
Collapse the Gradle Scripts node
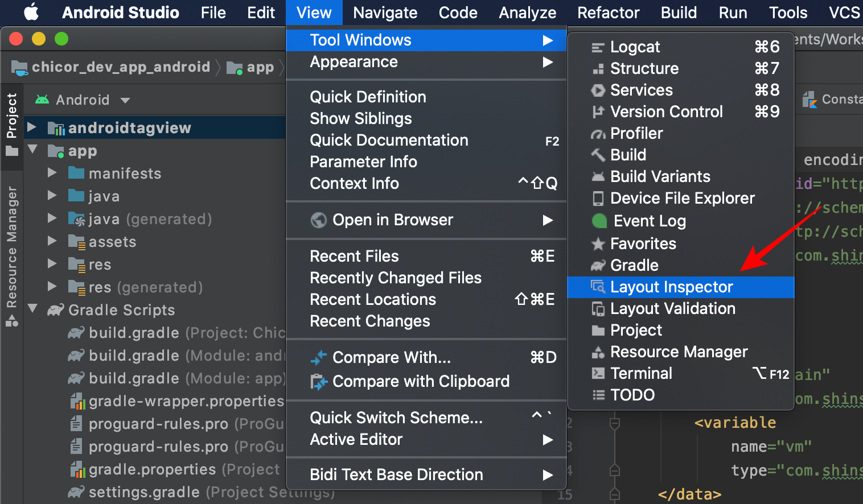coord(32,309)
